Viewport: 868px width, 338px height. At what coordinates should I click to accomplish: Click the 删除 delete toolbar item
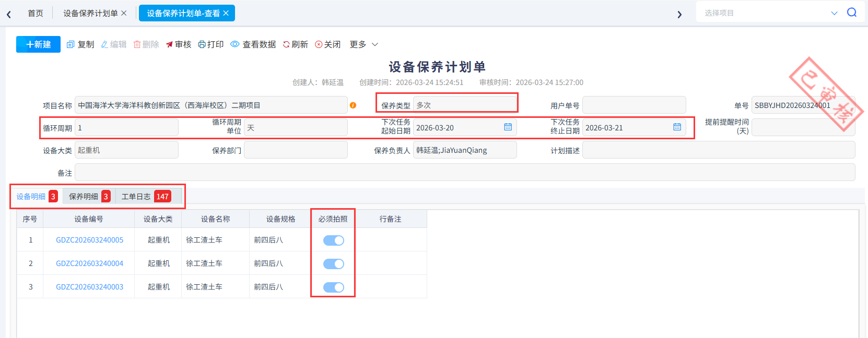click(x=146, y=44)
